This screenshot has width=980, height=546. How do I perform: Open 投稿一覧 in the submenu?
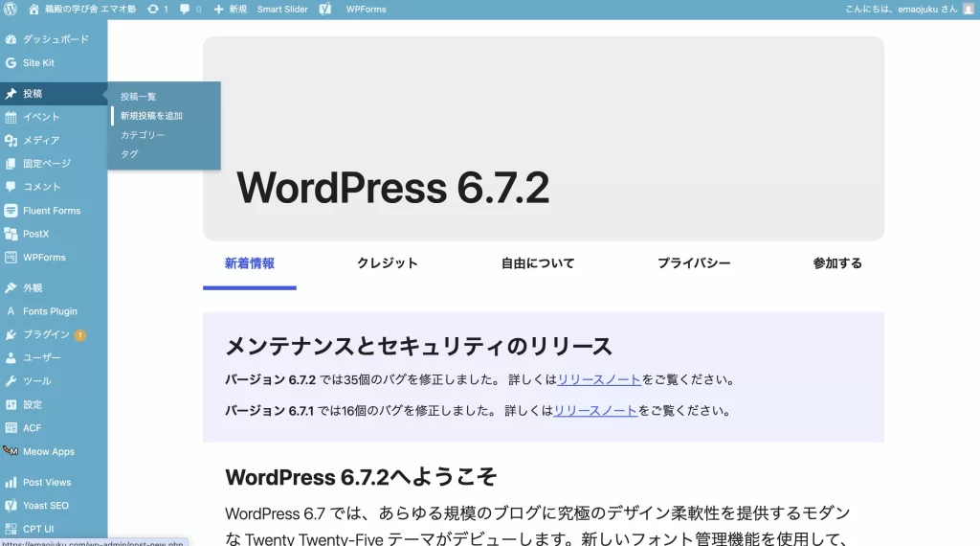coord(138,97)
